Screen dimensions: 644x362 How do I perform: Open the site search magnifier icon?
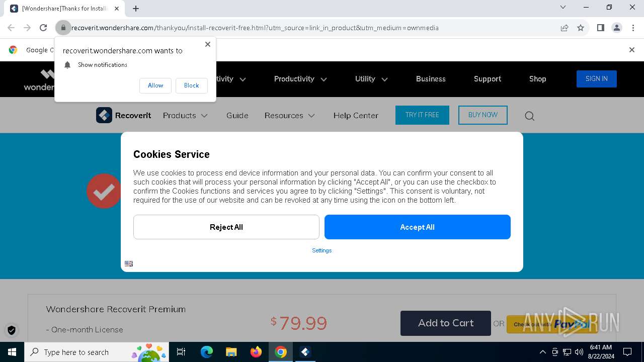pos(529,116)
